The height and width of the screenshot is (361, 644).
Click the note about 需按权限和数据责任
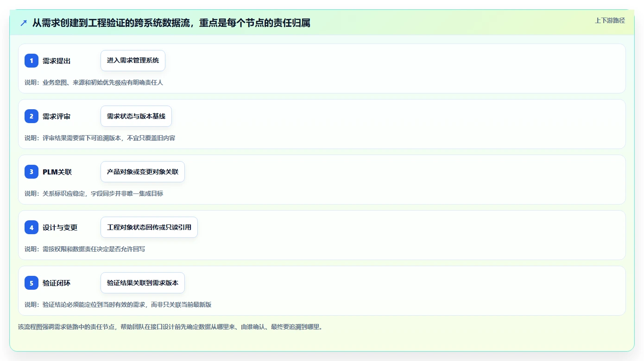tap(85, 249)
